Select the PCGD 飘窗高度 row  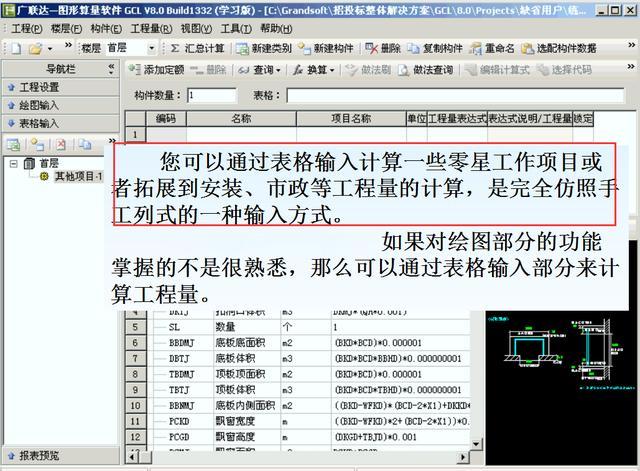298,437
